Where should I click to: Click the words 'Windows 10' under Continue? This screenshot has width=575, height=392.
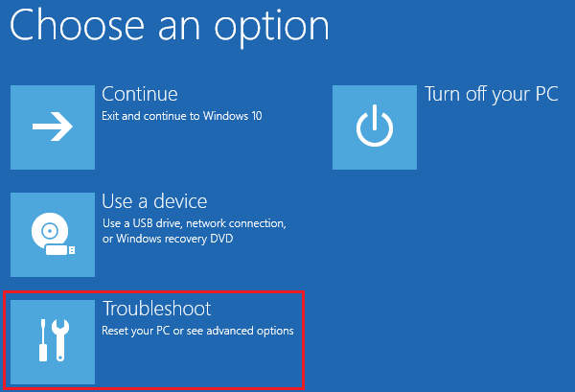[x=233, y=116]
